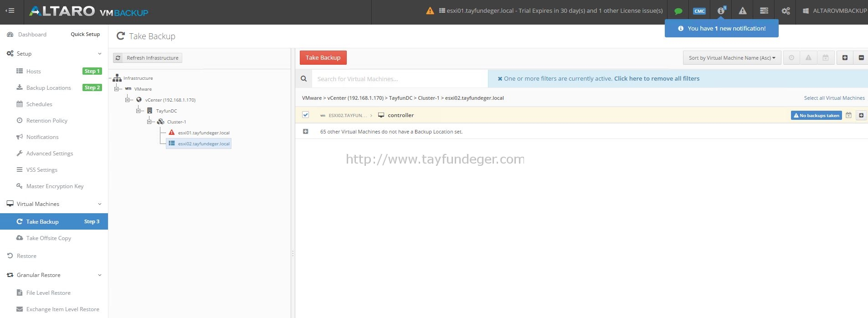Open Master Encryption Key
Viewport: 868px width, 318px height.
pyautogui.click(x=55, y=186)
